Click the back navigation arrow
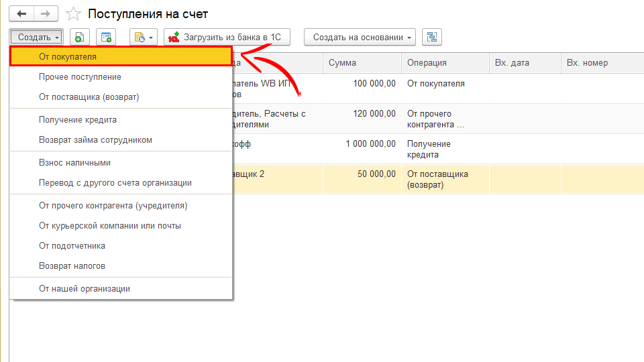Screen dimensions: 644x362 tap(21, 13)
